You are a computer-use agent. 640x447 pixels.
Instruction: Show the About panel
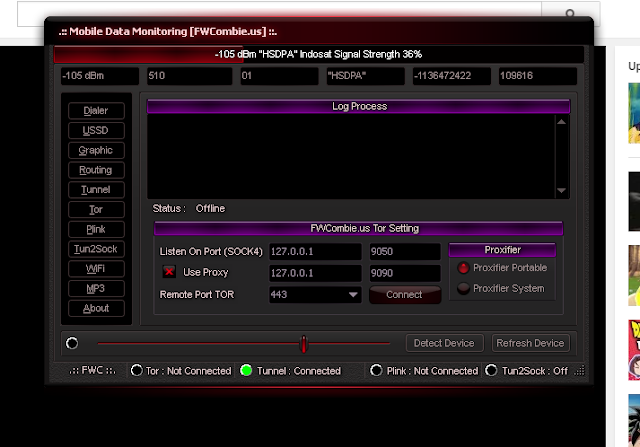[x=96, y=308]
